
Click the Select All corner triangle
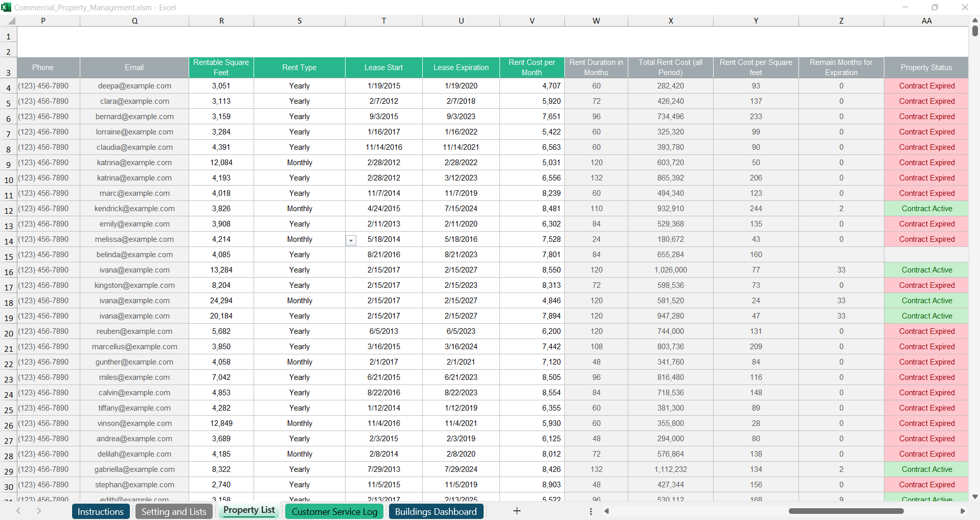pyautogui.click(x=11, y=21)
